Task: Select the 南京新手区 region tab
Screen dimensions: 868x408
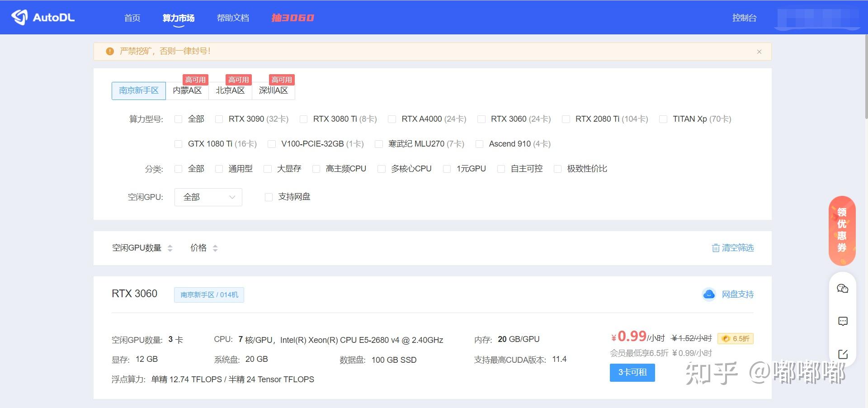Action: 139,90
